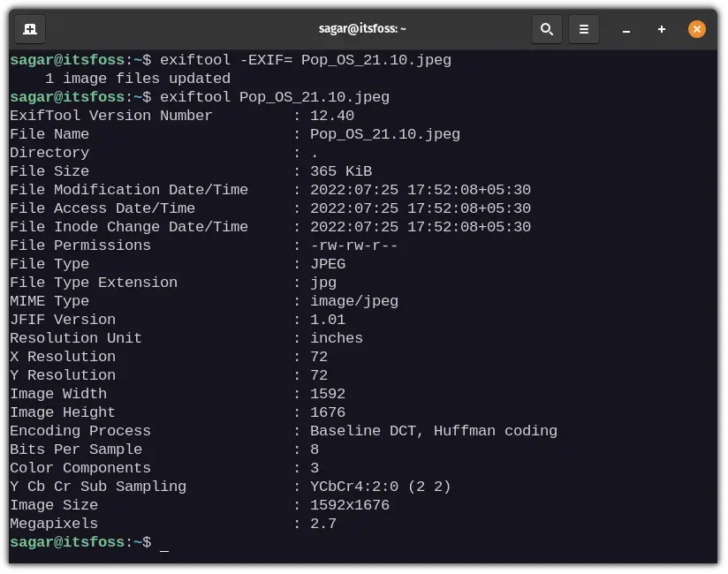Viewport: 728px width, 574px height.
Task: Select Image Width value 1592
Action: (x=328, y=394)
